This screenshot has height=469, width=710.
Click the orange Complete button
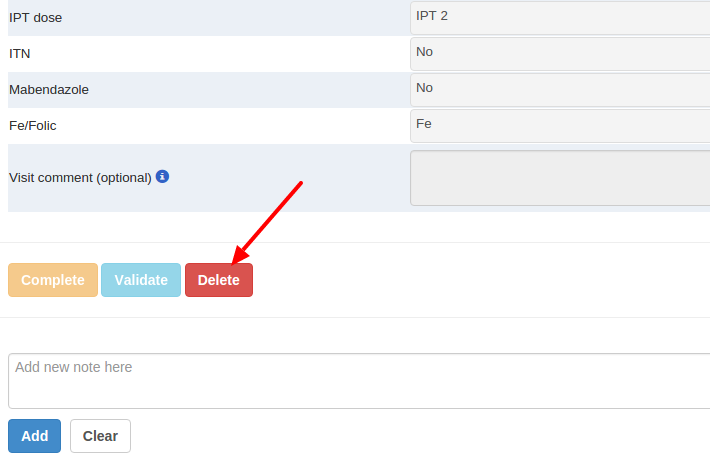53,280
